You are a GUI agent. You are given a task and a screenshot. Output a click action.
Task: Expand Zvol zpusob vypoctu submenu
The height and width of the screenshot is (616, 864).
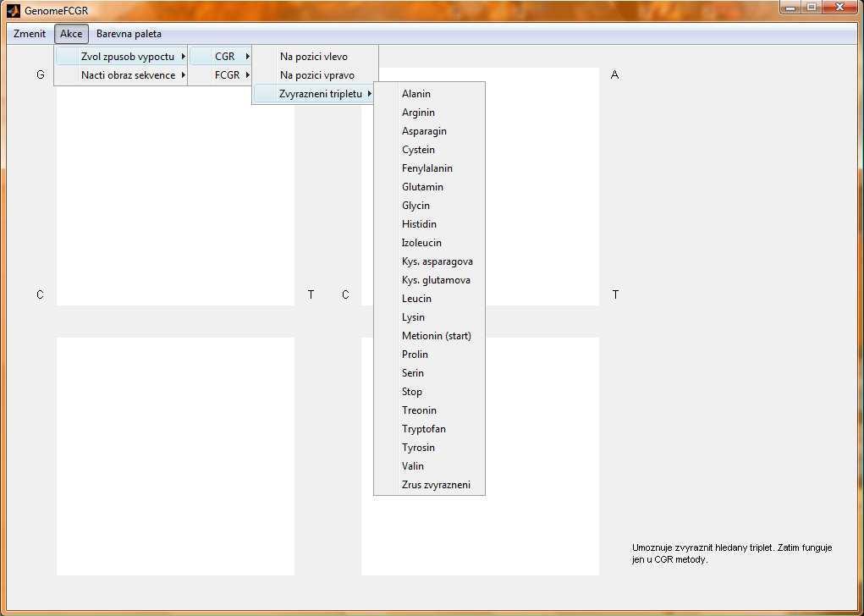point(121,56)
